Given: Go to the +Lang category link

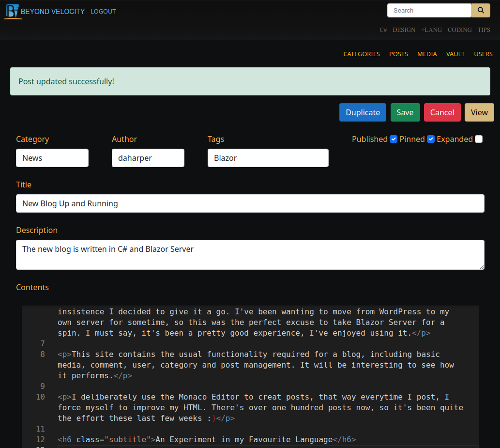Looking at the screenshot, I should coord(431,30).
